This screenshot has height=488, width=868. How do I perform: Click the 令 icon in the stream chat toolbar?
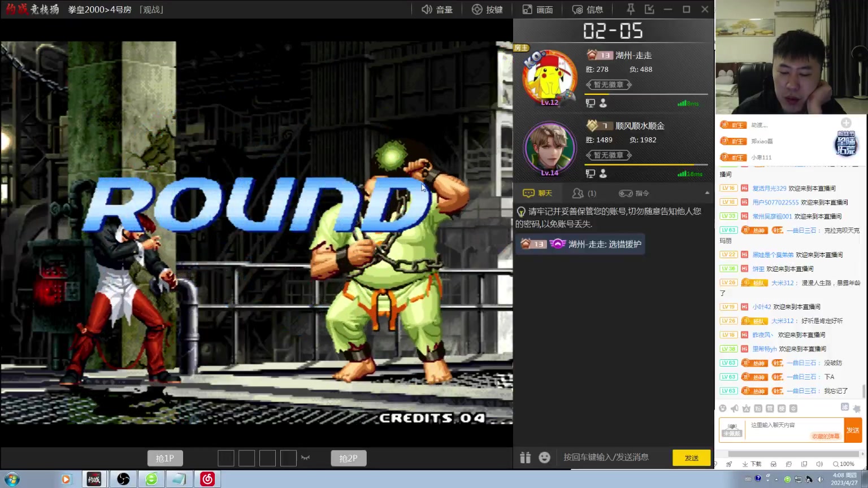click(793, 408)
